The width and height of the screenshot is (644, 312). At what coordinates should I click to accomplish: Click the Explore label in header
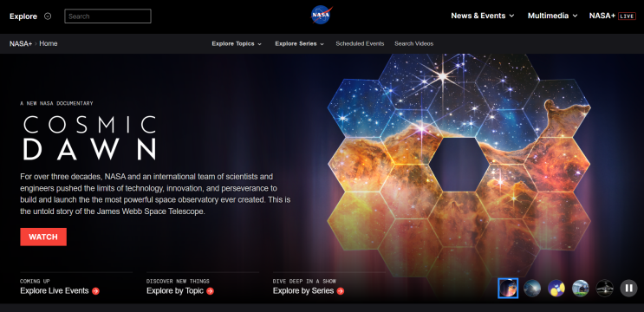point(23,16)
